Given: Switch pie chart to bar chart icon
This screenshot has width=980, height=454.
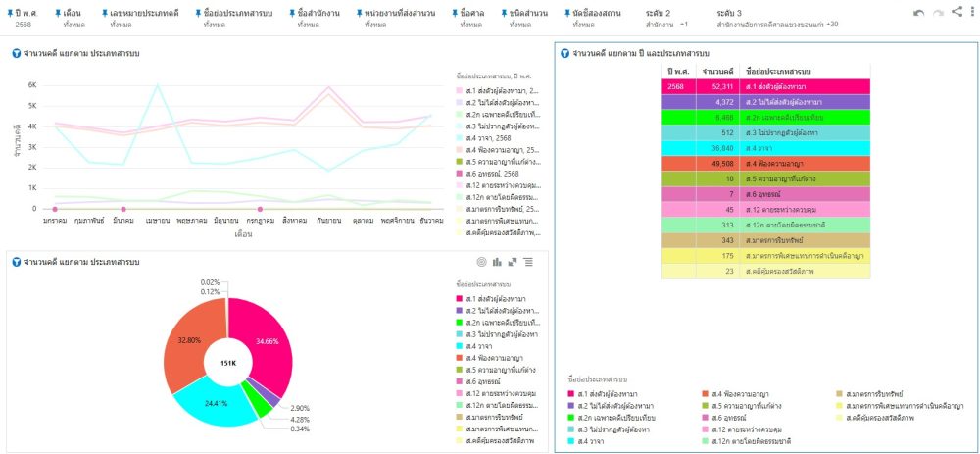Looking at the screenshot, I should point(498,262).
